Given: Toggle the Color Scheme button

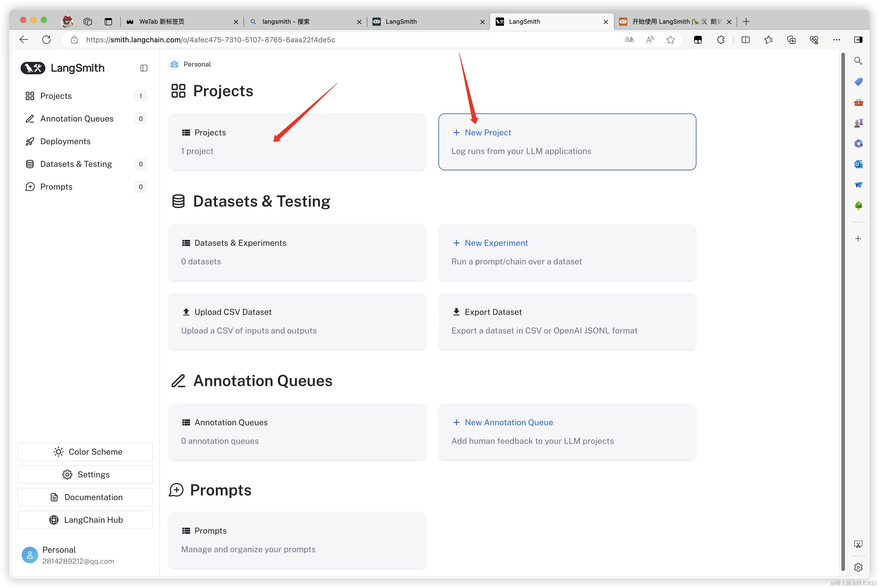Looking at the screenshot, I should pyautogui.click(x=85, y=452).
